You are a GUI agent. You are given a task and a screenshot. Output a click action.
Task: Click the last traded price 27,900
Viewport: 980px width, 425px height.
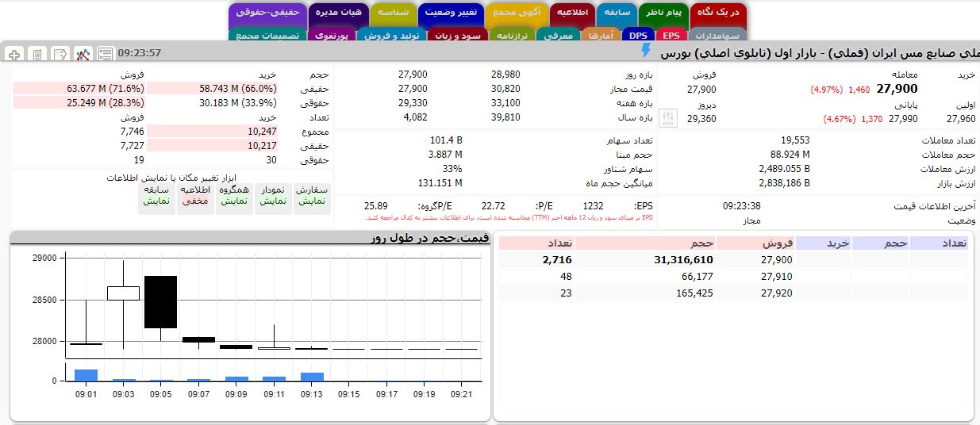pyautogui.click(x=897, y=89)
